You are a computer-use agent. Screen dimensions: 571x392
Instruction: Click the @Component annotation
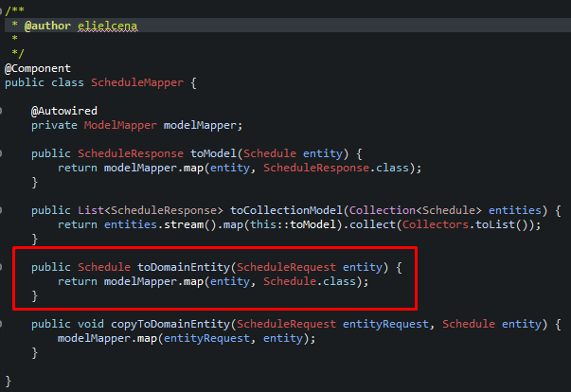coord(38,68)
